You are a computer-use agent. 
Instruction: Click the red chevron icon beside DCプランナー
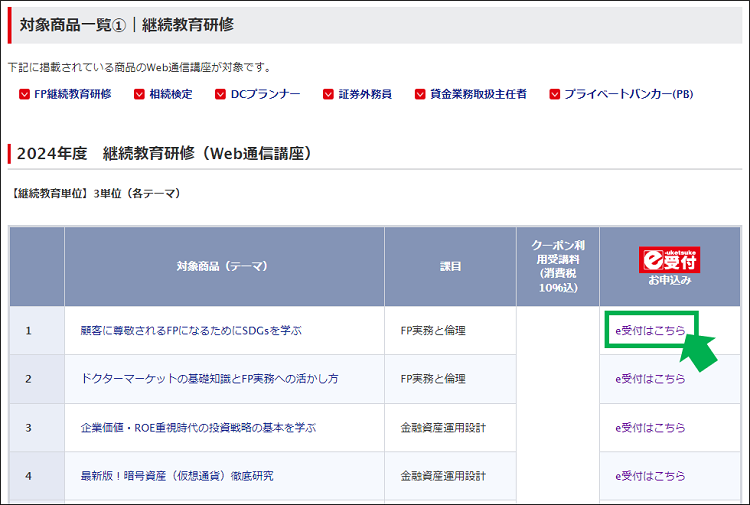[219, 95]
